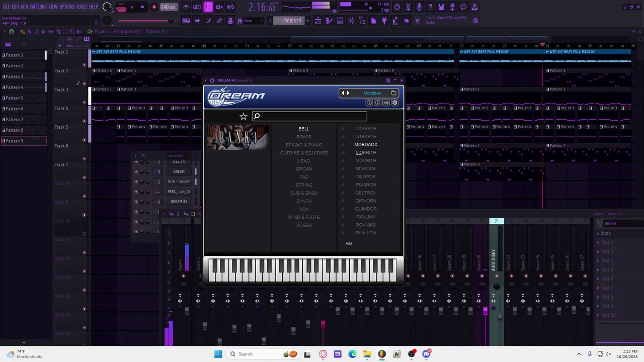This screenshot has width=644, height=362.
Task: Open the FILE menu
Action: (6, 7)
